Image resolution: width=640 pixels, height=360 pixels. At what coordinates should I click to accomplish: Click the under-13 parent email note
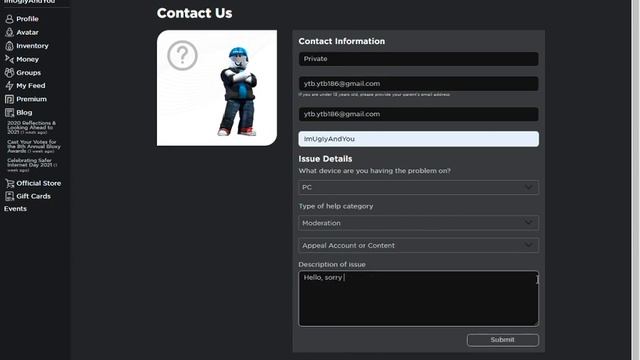click(x=374, y=95)
